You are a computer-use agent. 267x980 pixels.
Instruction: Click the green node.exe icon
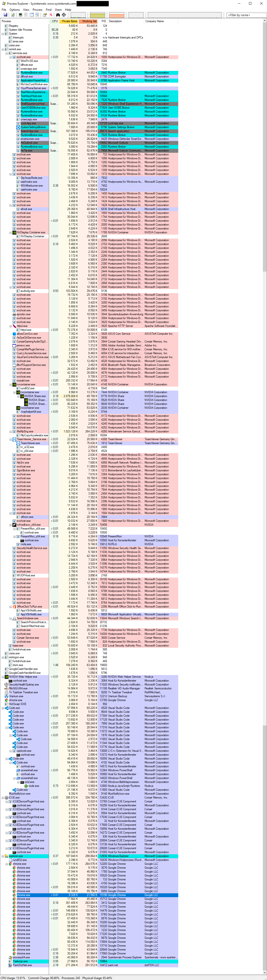26,786
